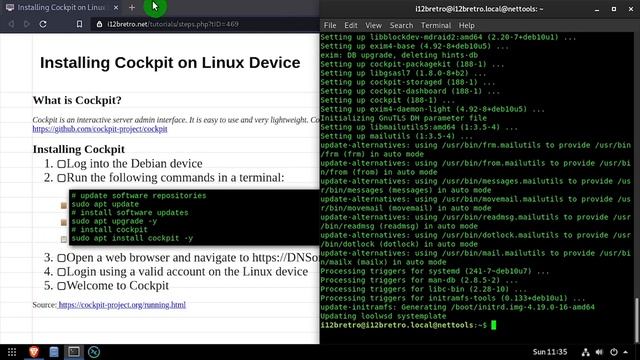Image resolution: width=640 pixels, height=360 pixels.
Task: Open the power menu tray icon
Action: [x=613, y=352]
